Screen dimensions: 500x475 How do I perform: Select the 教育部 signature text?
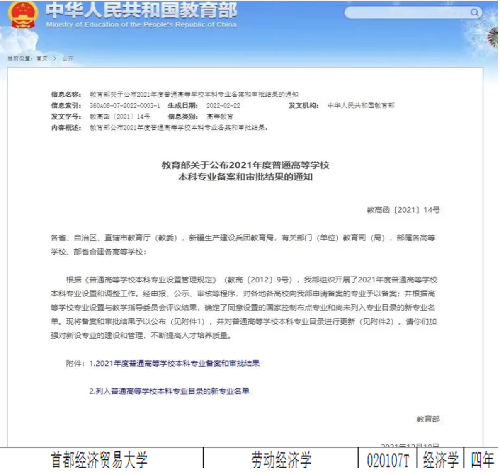[x=428, y=419]
